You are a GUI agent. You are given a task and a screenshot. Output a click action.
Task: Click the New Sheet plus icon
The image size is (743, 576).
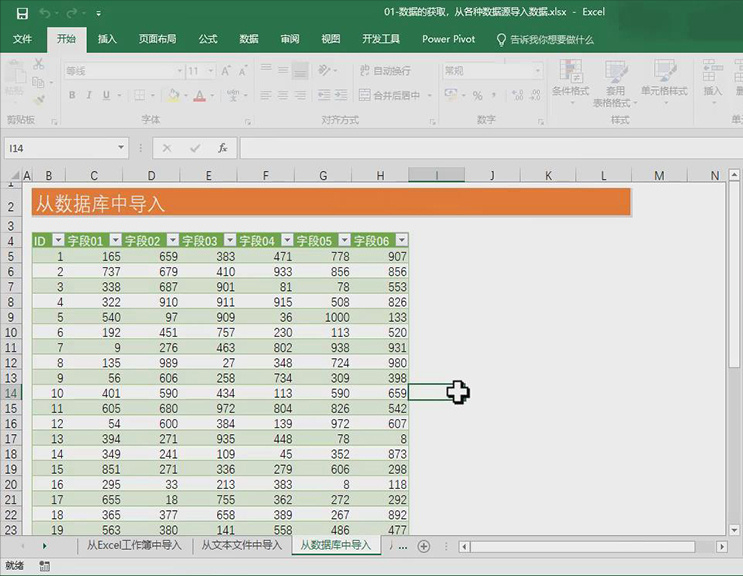coord(424,546)
